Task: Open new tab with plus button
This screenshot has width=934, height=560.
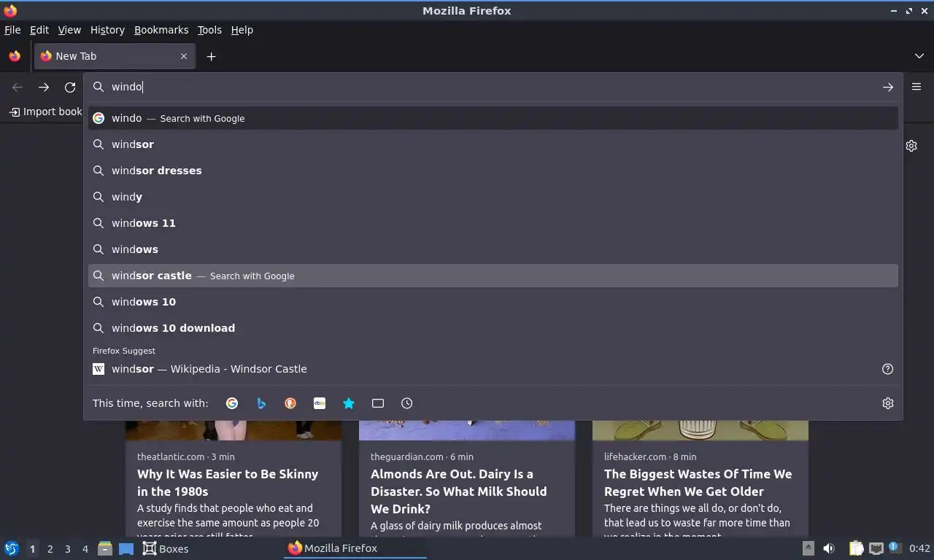Action: (x=211, y=56)
